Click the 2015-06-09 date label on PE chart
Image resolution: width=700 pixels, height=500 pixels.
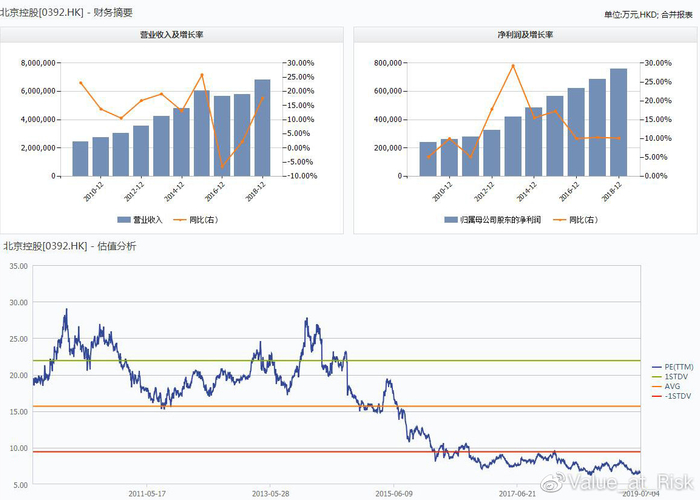click(394, 494)
